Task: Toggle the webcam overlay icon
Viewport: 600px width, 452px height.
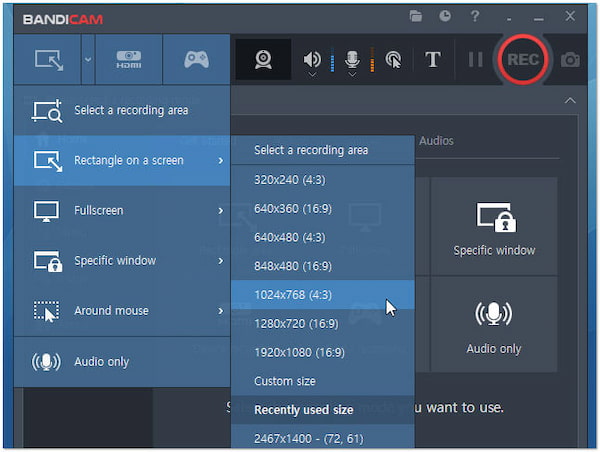Action: click(x=263, y=60)
